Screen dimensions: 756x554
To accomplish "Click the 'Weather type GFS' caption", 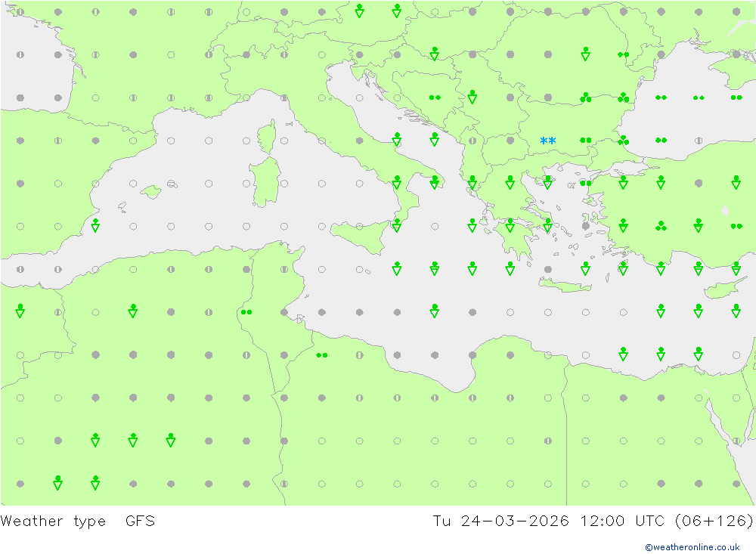I will [x=78, y=522].
